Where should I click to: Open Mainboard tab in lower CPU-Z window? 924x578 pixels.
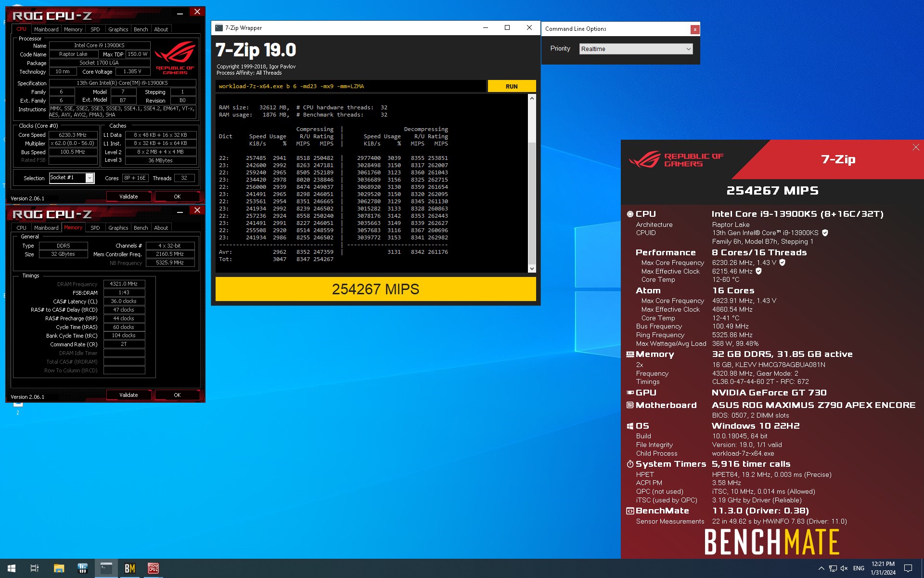pyautogui.click(x=46, y=228)
